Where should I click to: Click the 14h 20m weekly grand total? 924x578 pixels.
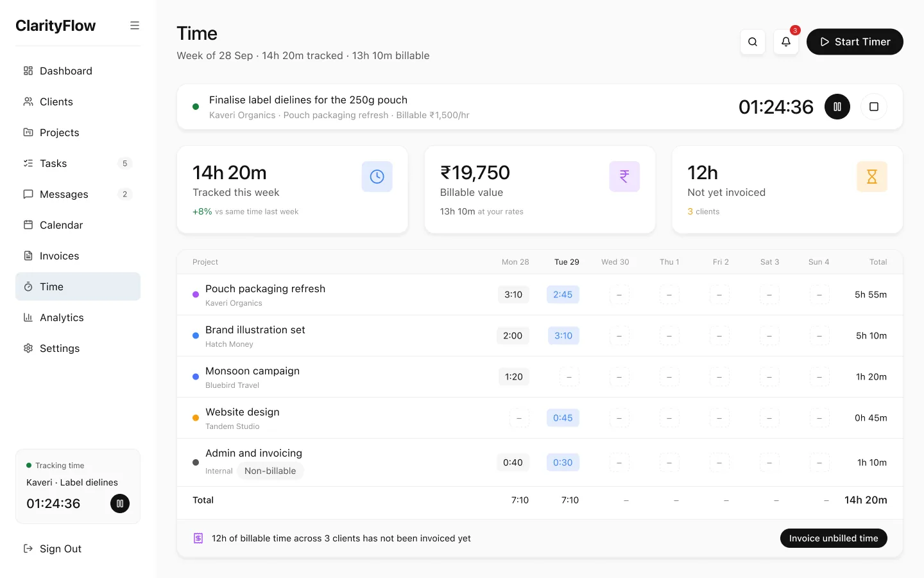[x=866, y=500]
